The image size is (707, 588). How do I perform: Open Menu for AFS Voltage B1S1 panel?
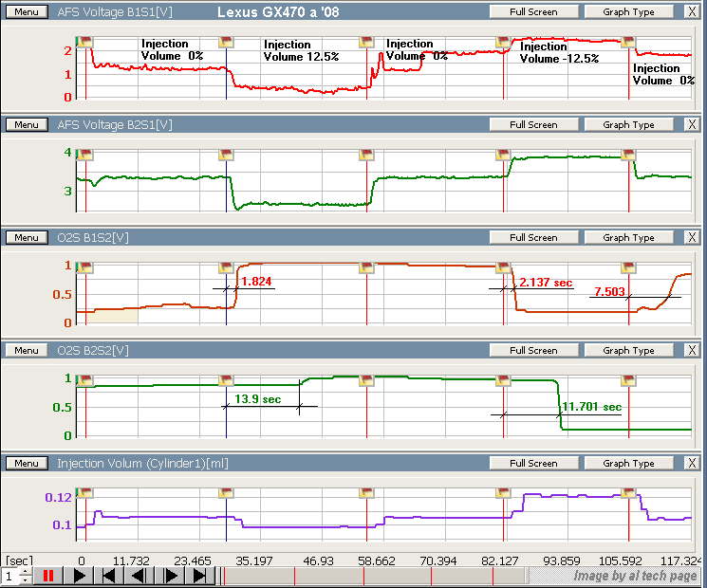coord(26,12)
